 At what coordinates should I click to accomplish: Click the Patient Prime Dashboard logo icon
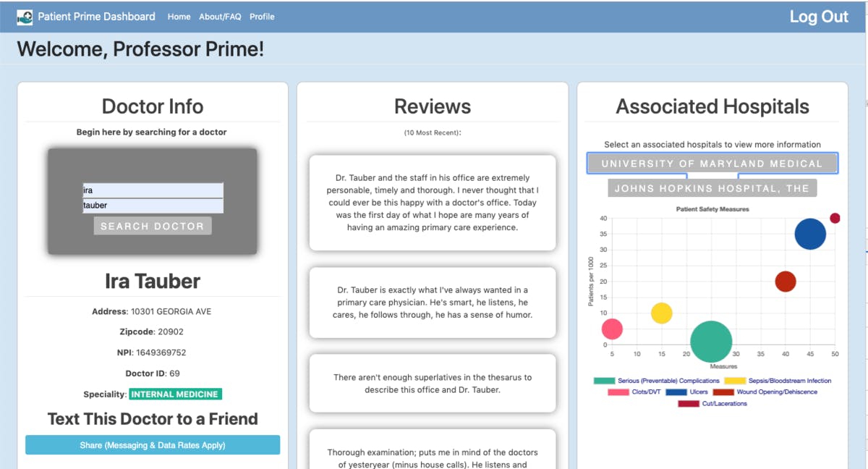[25, 16]
